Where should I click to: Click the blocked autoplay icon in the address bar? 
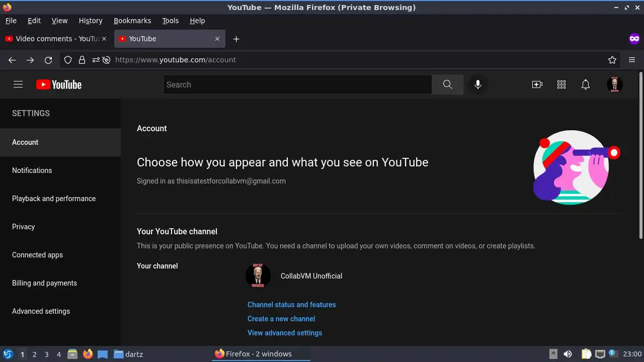coord(106,60)
